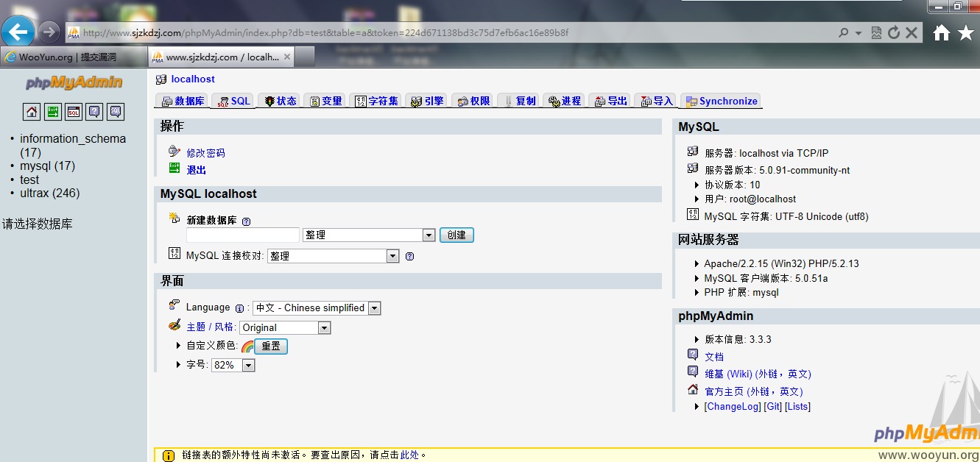The height and width of the screenshot is (462, 980).
Task: Open the ChangeLog link
Action: coord(733,407)
